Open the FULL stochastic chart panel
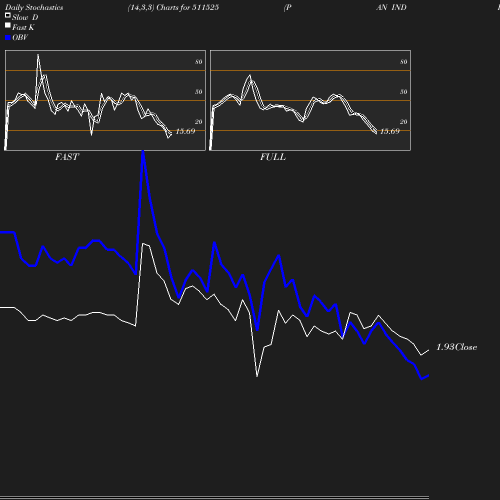 click(310, 100)
